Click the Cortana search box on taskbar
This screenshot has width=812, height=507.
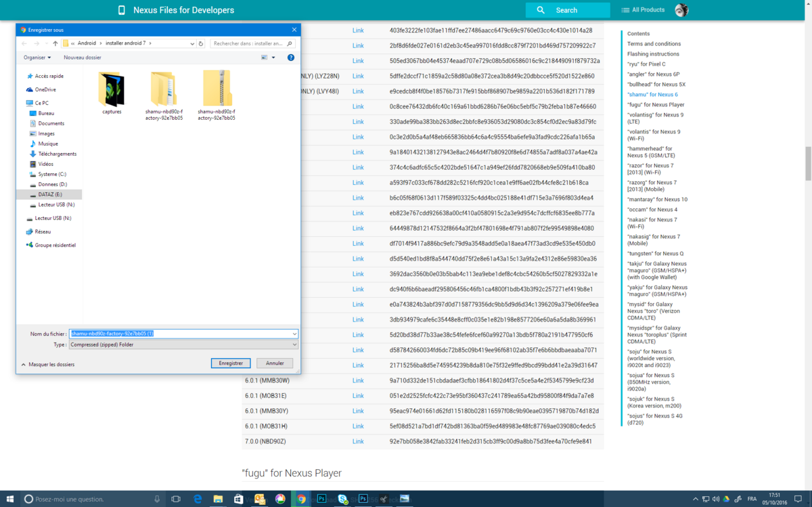click(91, 499)
